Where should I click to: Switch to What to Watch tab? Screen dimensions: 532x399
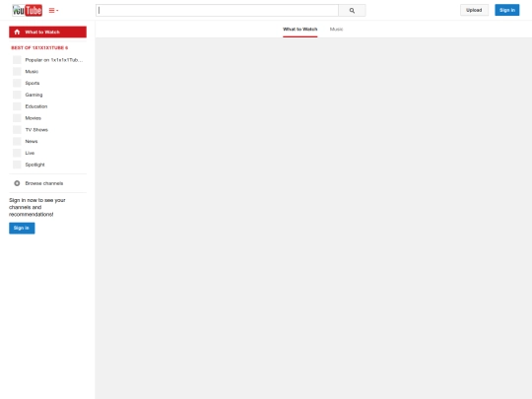tap(299, 30)
